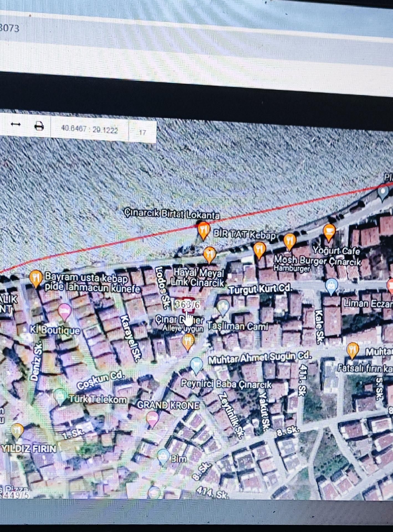The width and height of the screenshot is (393, 532).
Task: Click the Bayram usta kebap restaurant pin
Action: 36,278
